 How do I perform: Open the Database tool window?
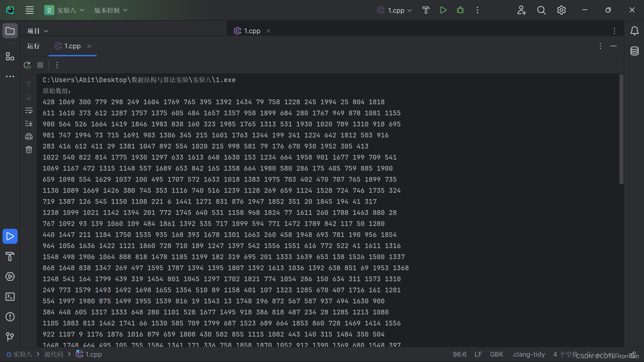click(634, 51)
